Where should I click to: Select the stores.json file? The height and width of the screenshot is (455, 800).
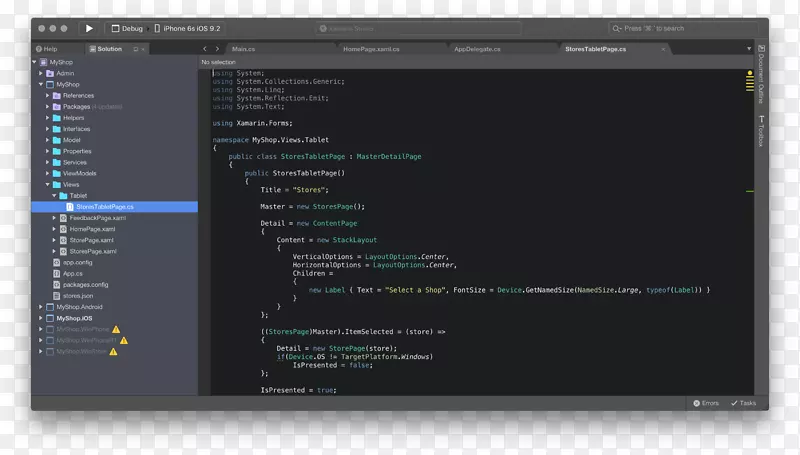tap(78, 296)
